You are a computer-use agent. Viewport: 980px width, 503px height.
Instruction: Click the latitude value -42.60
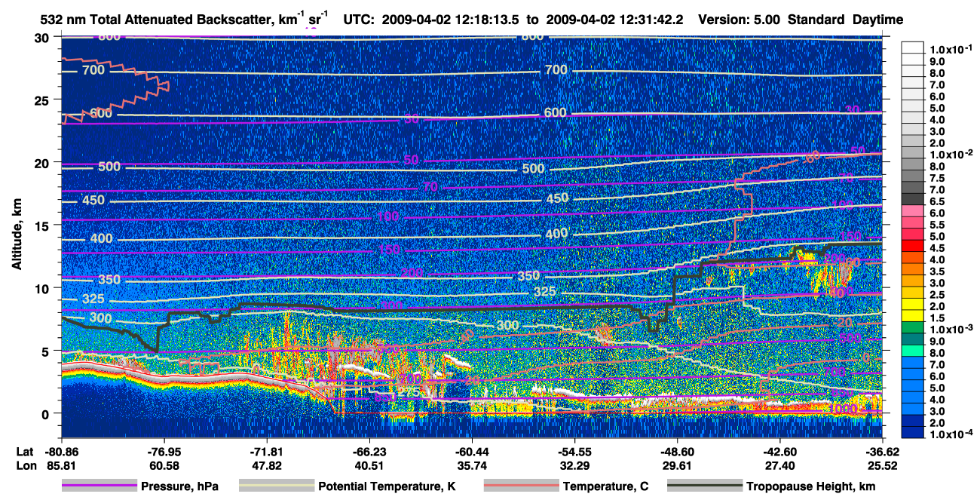tap(779, 452)
